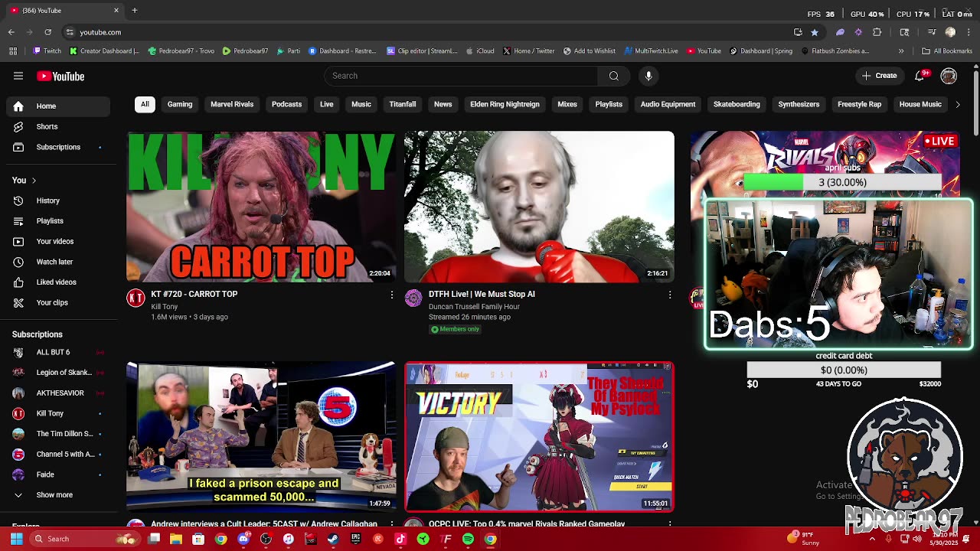
Task: Open the install app icon in address bar
Action: [x=798, y=32]
